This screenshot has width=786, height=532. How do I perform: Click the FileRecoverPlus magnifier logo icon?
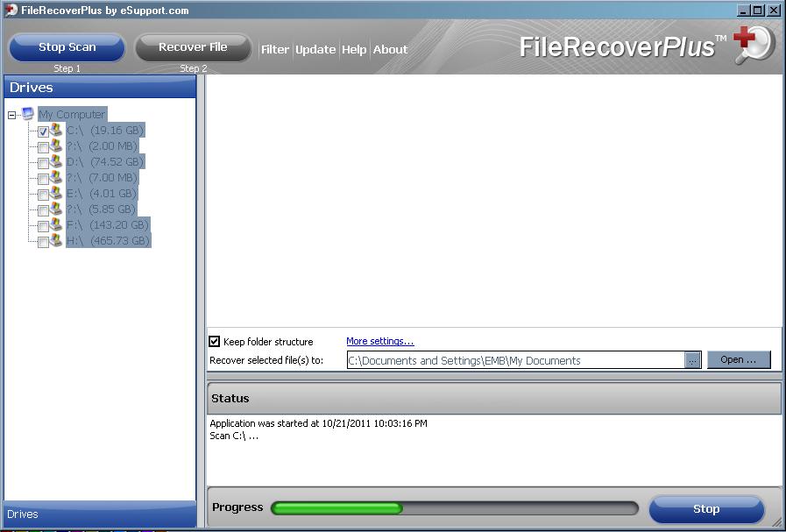click(x=754, y=44)
